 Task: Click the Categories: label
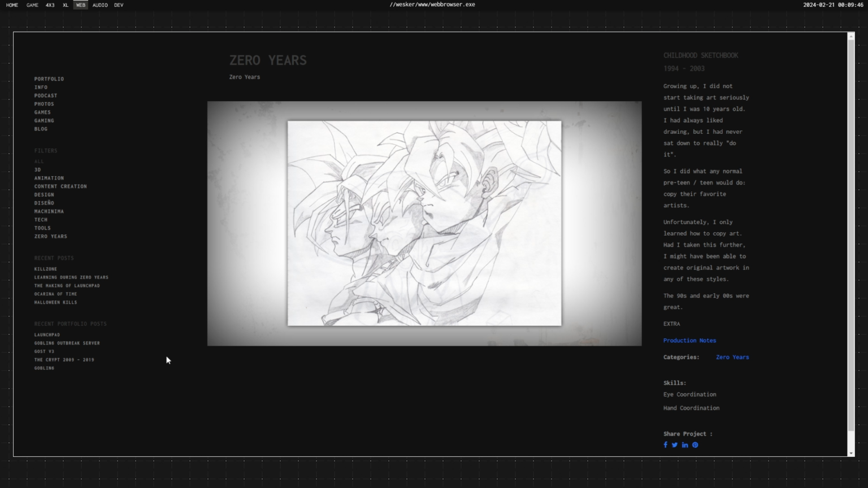[x=681, y=357]
